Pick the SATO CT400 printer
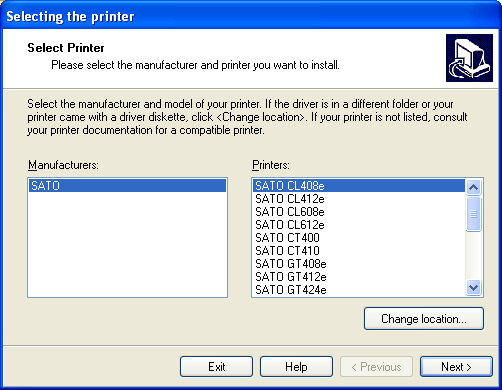The height and width of the screenshot is (390, 502). [x=359, y=238]
